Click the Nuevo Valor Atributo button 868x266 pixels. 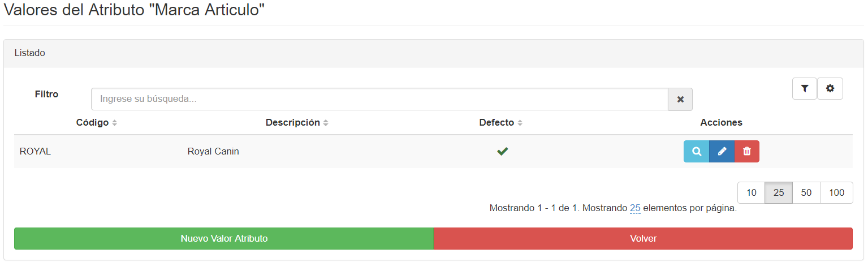pyautogui.click(x=224, y=239)
